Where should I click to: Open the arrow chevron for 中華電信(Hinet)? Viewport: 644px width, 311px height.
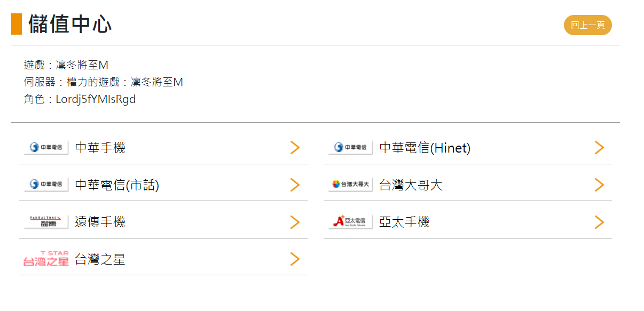[x=599, y=148]
